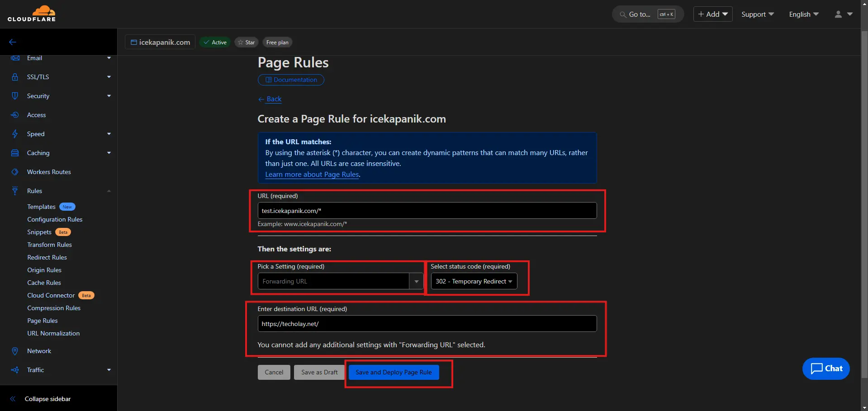
Task: Click the destination URL input field
Action: point(427,324)
